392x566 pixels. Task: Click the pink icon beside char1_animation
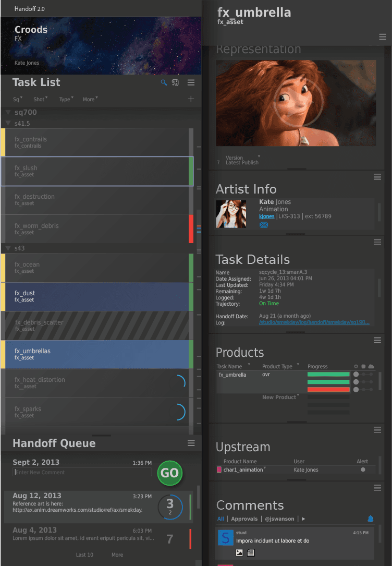pos(219,469)
